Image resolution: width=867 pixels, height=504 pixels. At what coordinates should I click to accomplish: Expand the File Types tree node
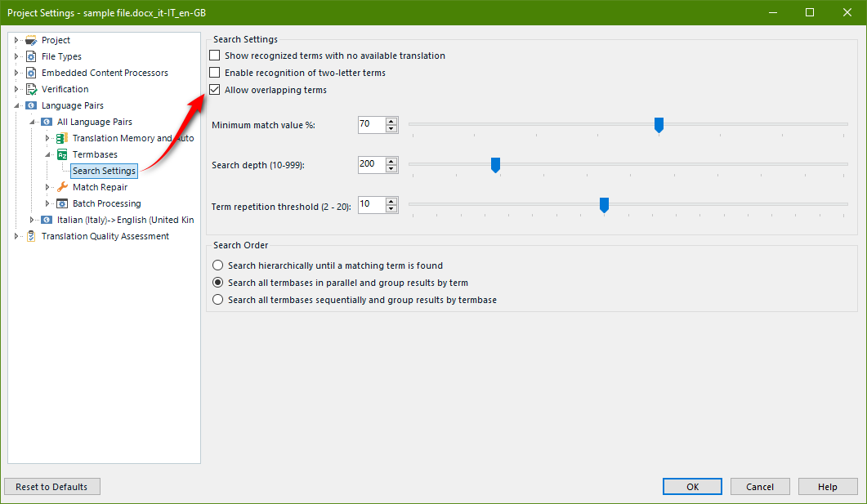[16, 56]
